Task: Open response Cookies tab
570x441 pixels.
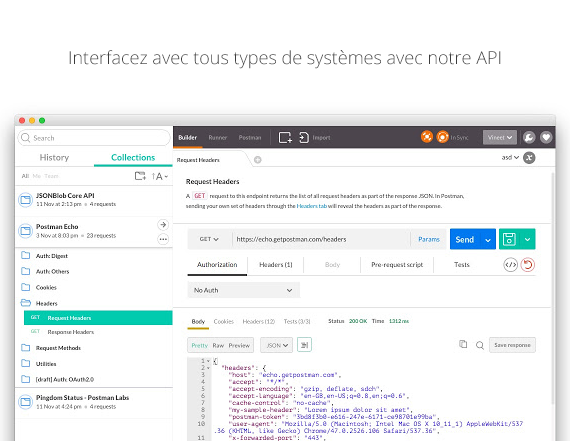Action: point(224,321)
